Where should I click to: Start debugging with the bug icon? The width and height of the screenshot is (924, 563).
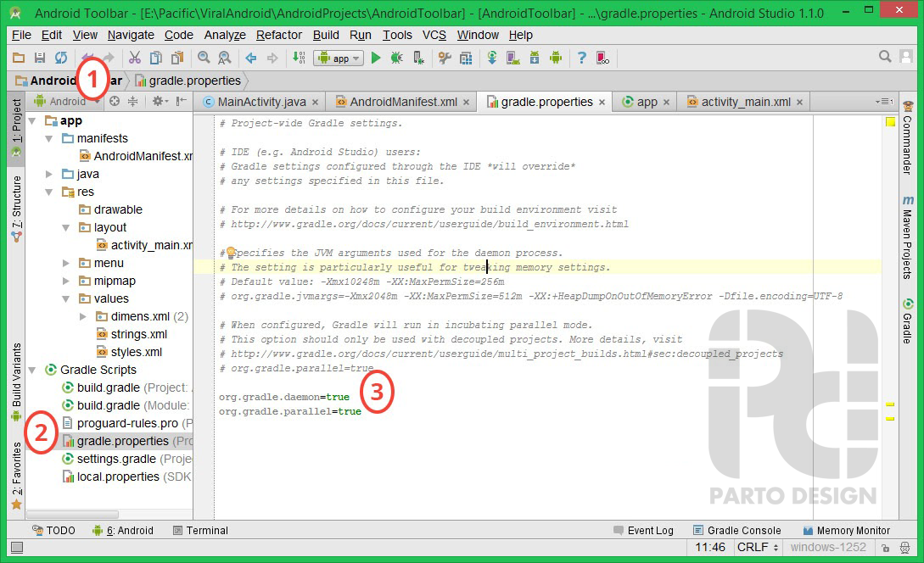point(396,58)
